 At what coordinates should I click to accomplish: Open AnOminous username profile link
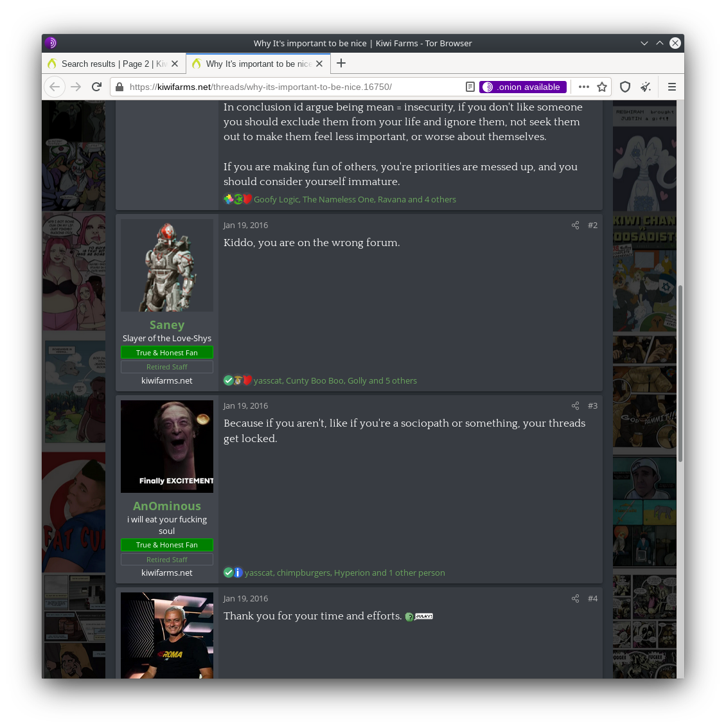click(x=167, y=506)
